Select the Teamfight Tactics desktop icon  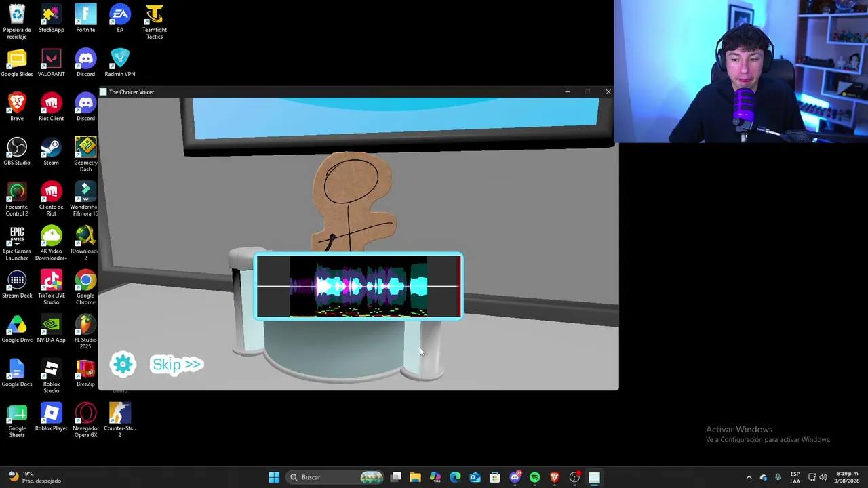click(x=155, y=22)
